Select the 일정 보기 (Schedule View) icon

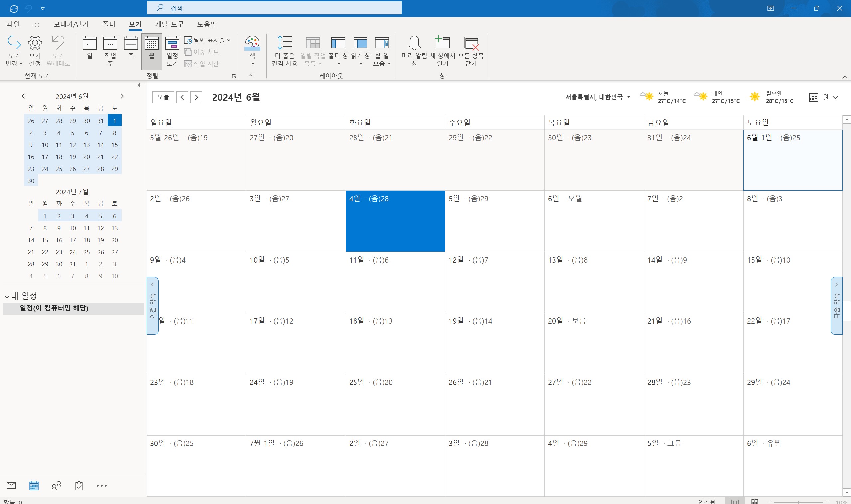[x=172, y=51]
